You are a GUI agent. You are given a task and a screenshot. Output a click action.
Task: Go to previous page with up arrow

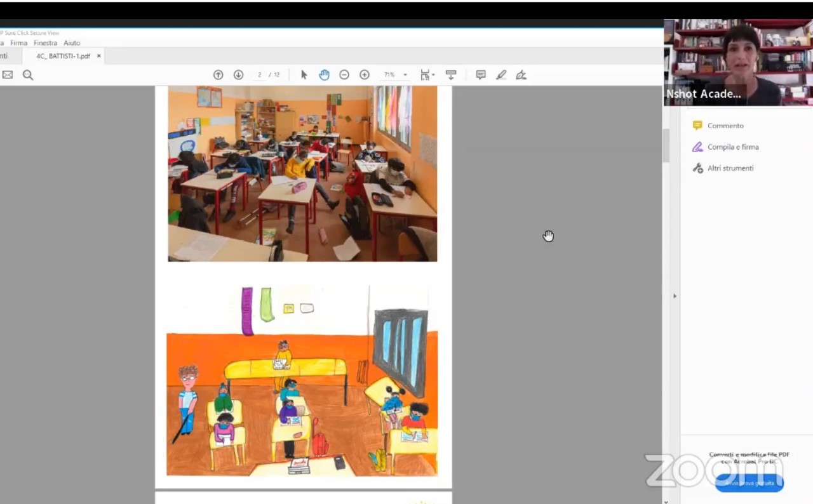tap(218, 75)
